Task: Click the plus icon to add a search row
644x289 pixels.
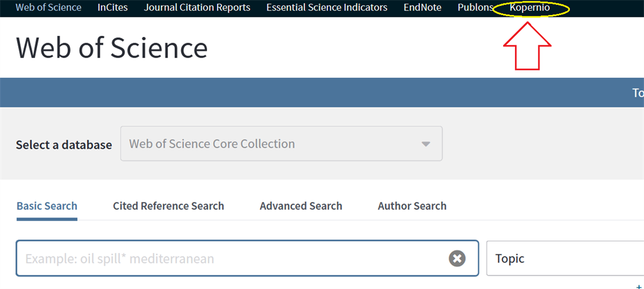Action: 639,287
